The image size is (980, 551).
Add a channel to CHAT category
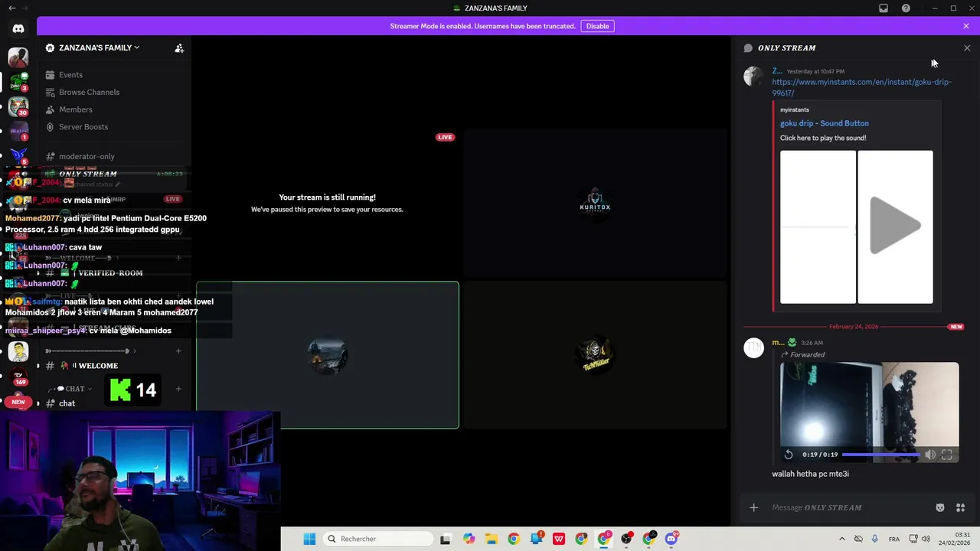click(x=178, y=389)
